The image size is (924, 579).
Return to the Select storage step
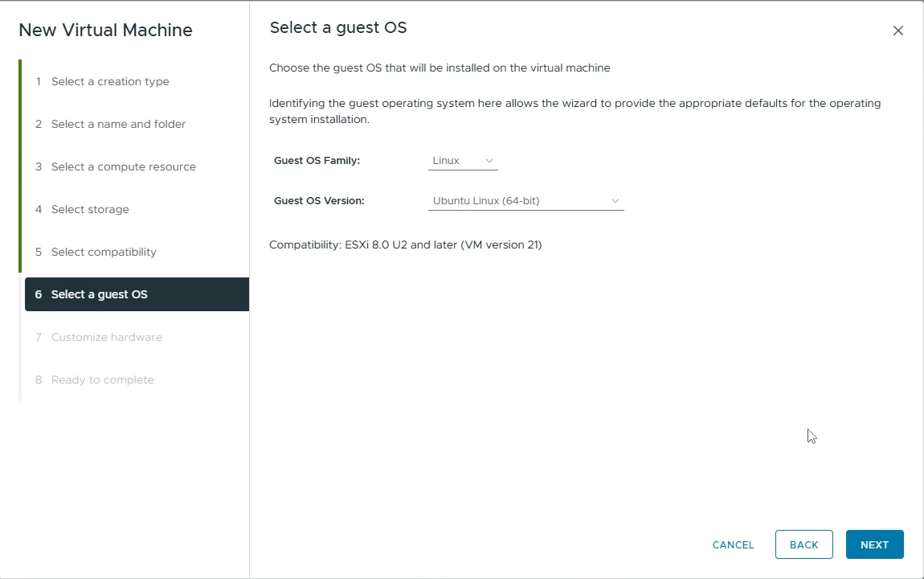pyautogui.click(x=90, y=209)
